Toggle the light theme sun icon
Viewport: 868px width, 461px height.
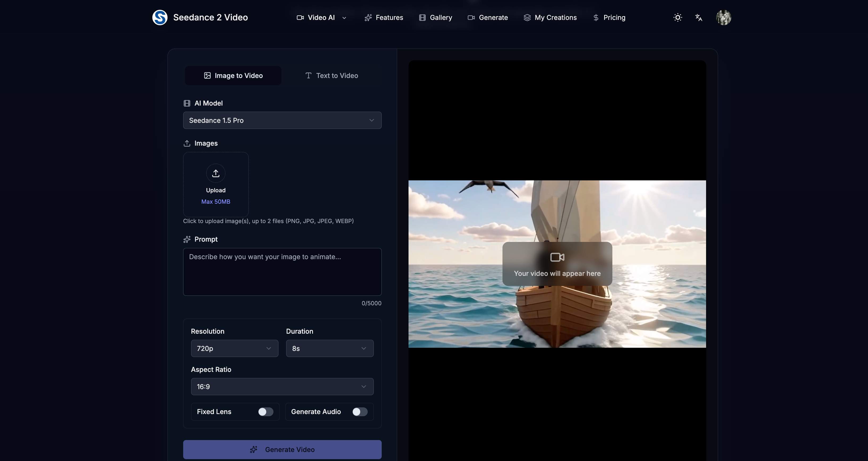coord(678,17)
